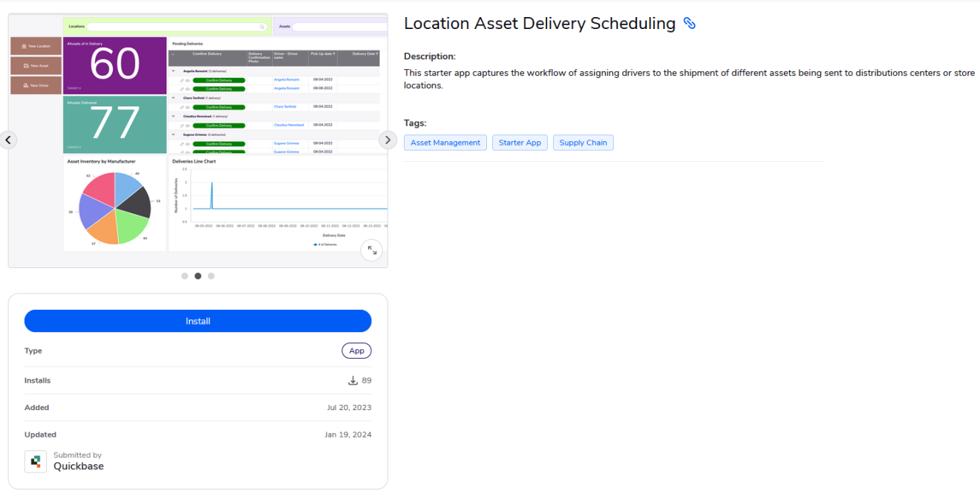Collapse Angelia Romaint's deliveries group

point(173,71)
